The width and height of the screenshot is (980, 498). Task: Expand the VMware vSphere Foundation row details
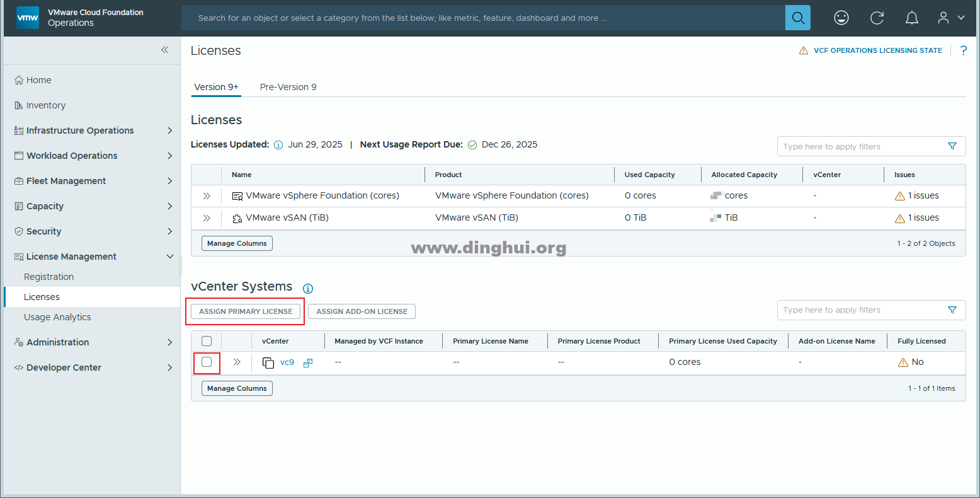tap(207, 196)
